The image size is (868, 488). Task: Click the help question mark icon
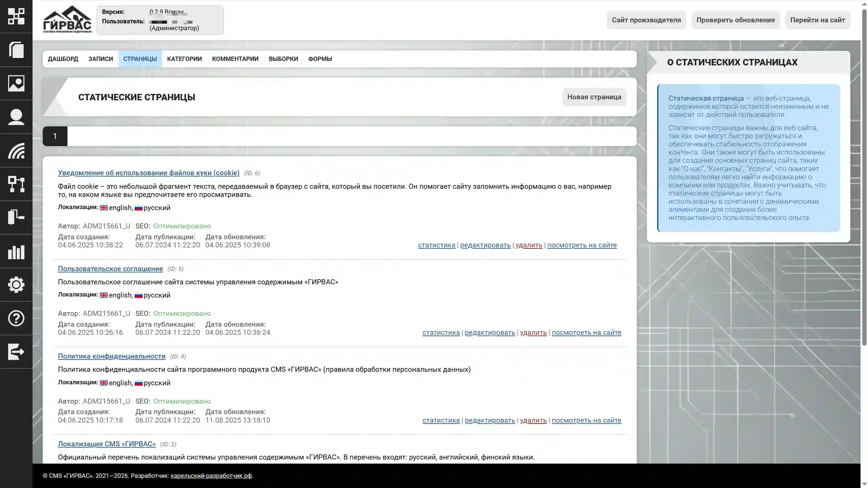click(x=16, y=318)
